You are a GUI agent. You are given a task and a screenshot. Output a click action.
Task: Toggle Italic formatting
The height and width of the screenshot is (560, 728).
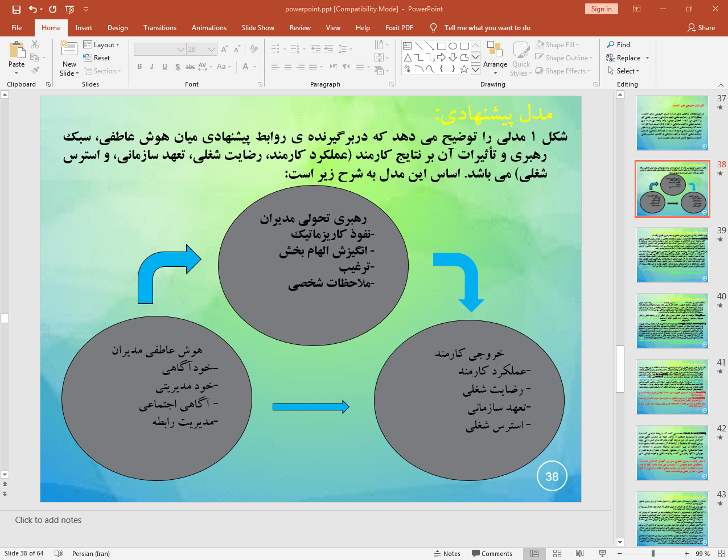152,67
